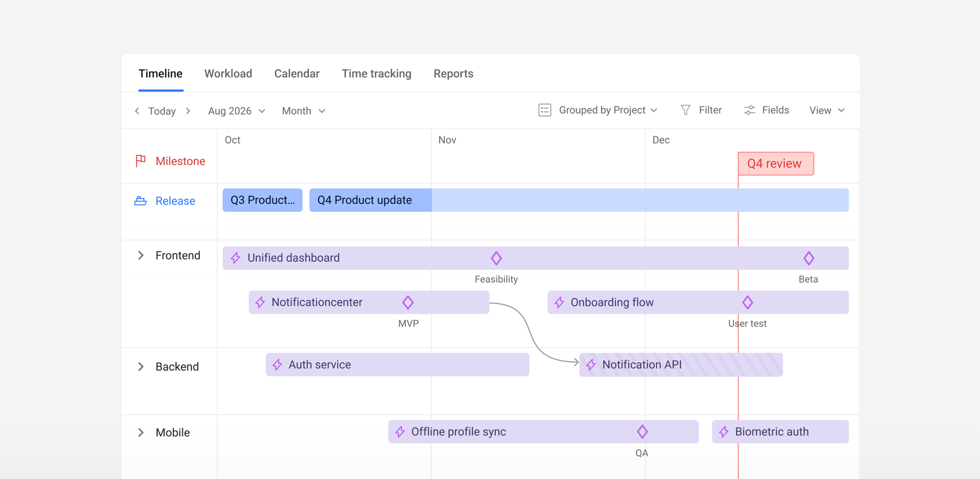Switch to the Workload tab
The height and width of the screenshot is (479, 980).
point(228,73)
